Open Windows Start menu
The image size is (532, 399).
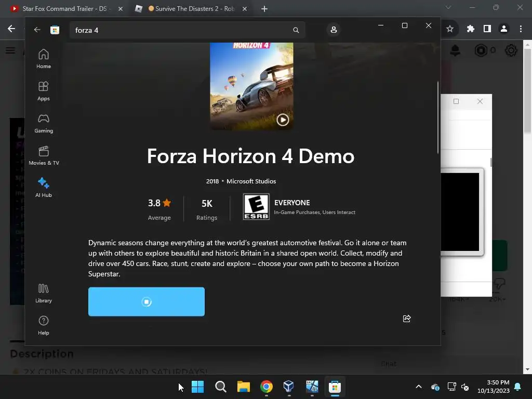[198, 387]
